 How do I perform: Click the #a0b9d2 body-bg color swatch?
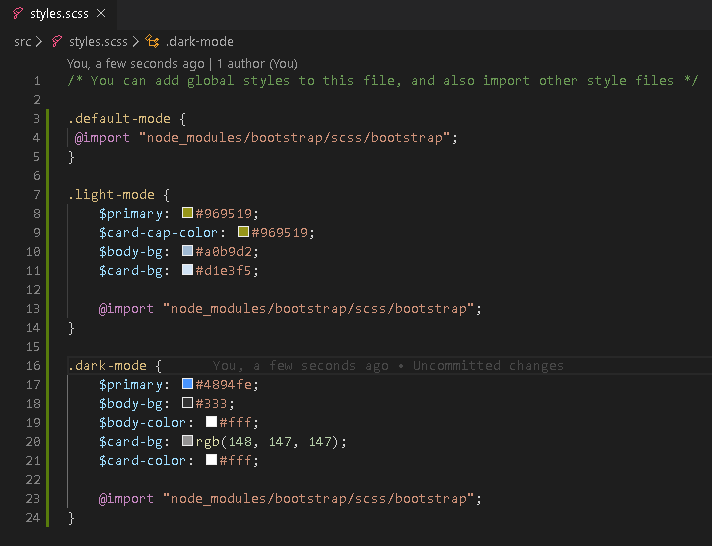[187, 251]
